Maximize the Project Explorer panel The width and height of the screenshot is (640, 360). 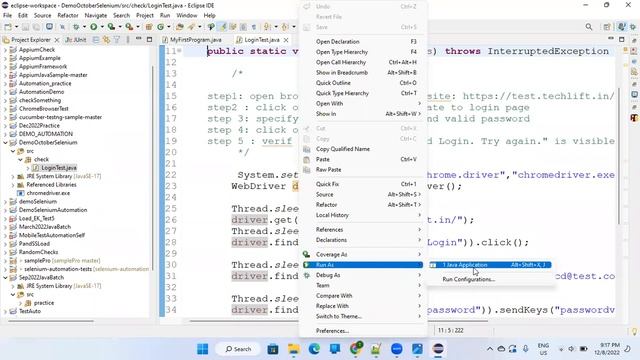pyautogui.click(x=149, y=40)
